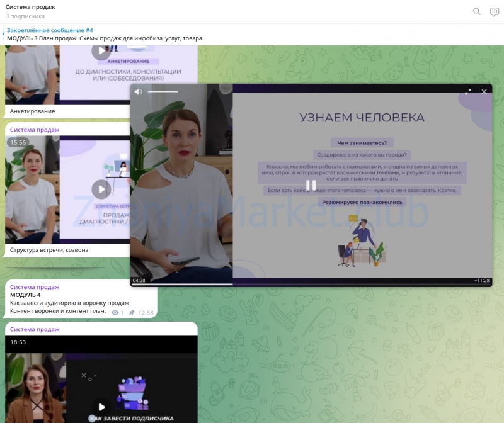
Task: Open 'Система продаж' channel info in header
Action: click(30, 7)
